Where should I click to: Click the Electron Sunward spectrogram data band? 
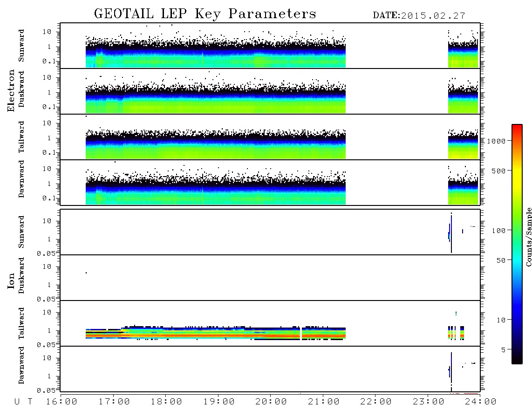coord(215,55)
